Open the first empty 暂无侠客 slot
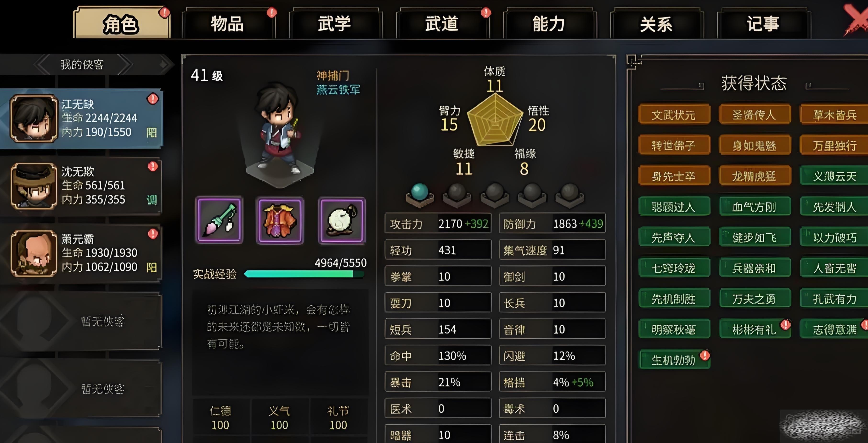The image size is (868, 443). (x=81, y=322)
